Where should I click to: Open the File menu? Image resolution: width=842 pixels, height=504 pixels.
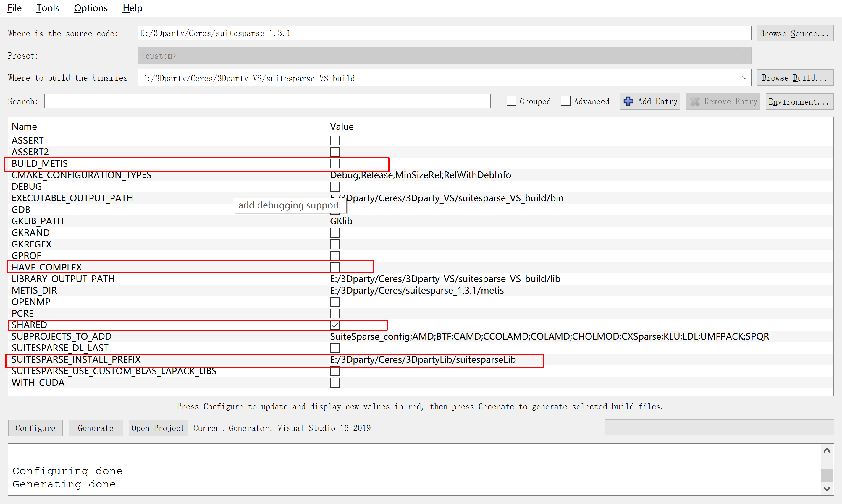pyautogui.click(x=14, y=8)
